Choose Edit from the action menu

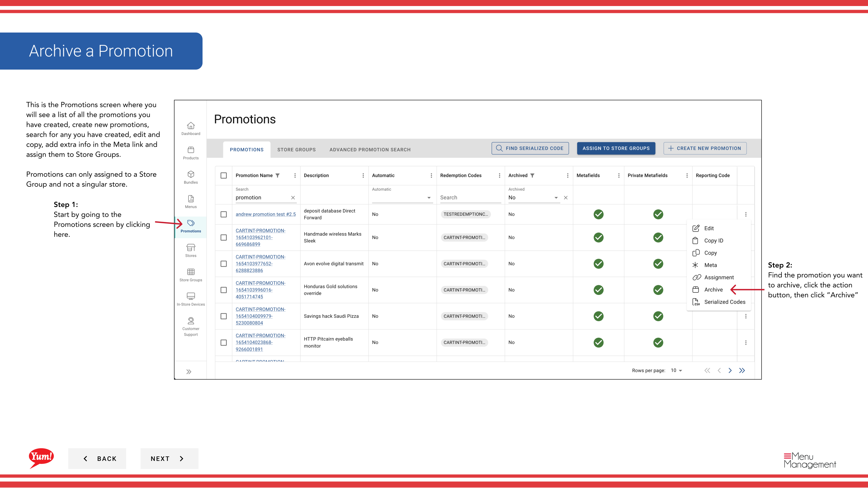[719, 228]
